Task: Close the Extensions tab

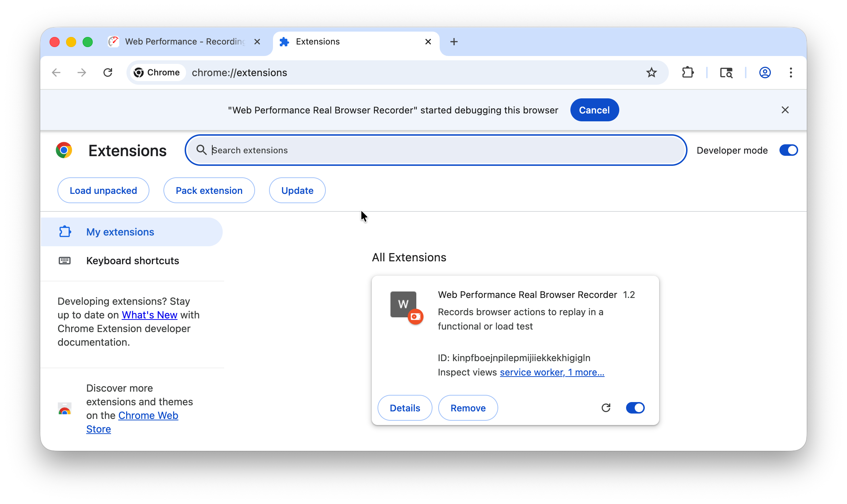Action: (x=428, y=42)
